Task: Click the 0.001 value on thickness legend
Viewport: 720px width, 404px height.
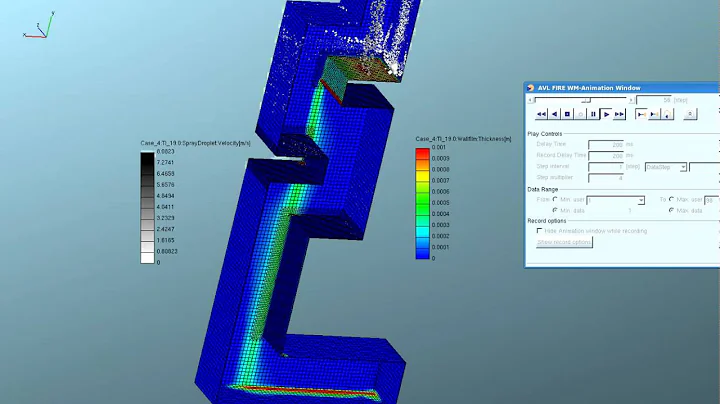Action: point(439,147)
